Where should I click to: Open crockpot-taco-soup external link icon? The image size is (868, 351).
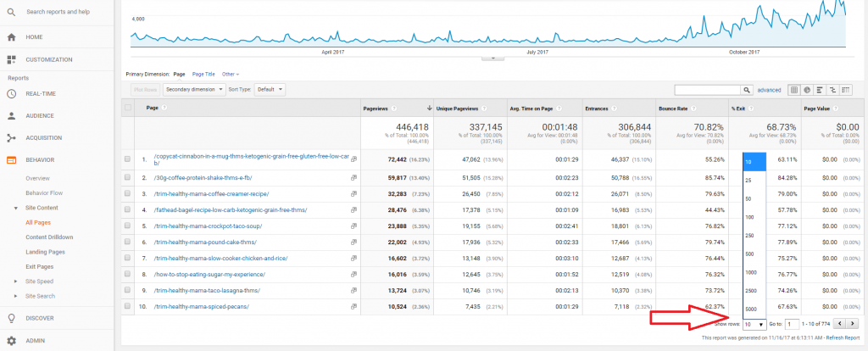[x=353, y=226]
